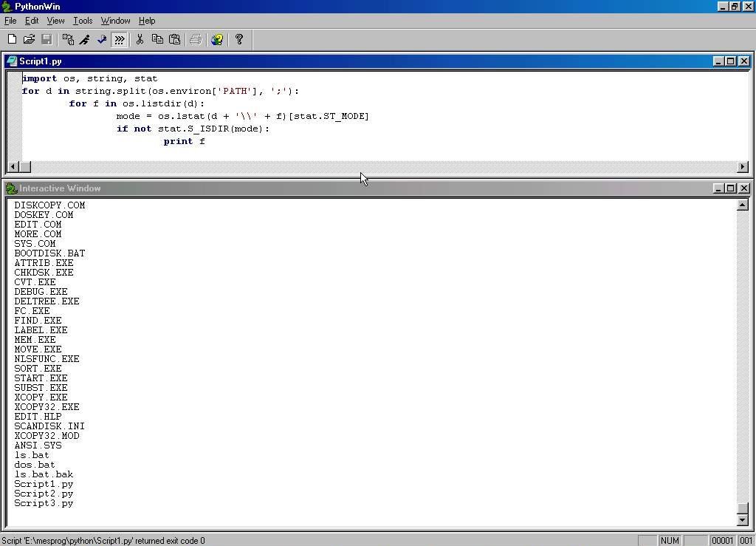Expand the Window menu
Viewport: 756px width, 546px height.
tap(115, 21)
